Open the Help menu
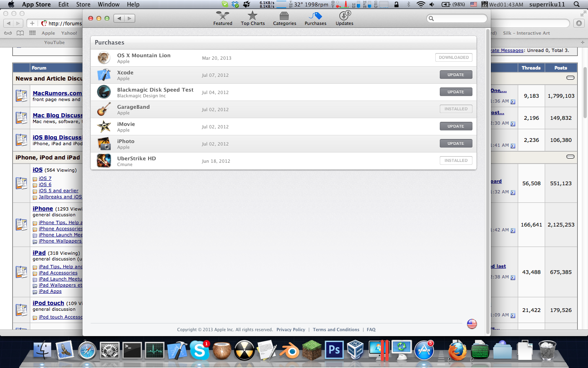The image size is (588, 368). click(133, 4)
